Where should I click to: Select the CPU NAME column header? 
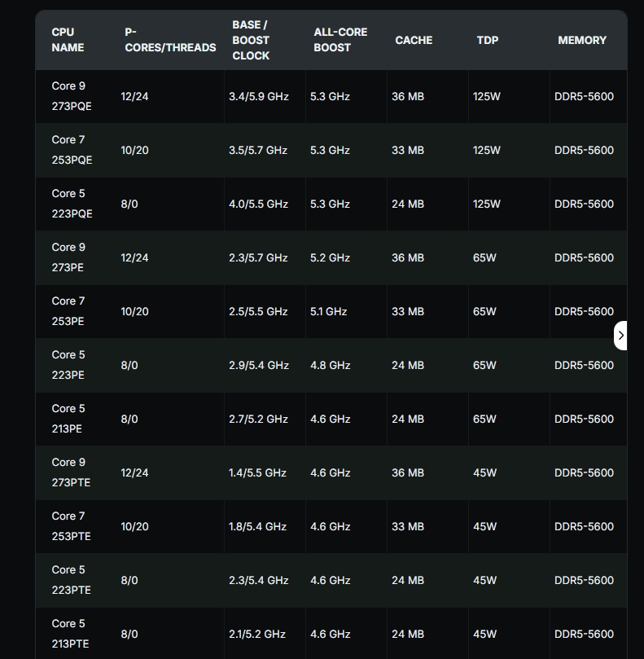click(68, 40)
